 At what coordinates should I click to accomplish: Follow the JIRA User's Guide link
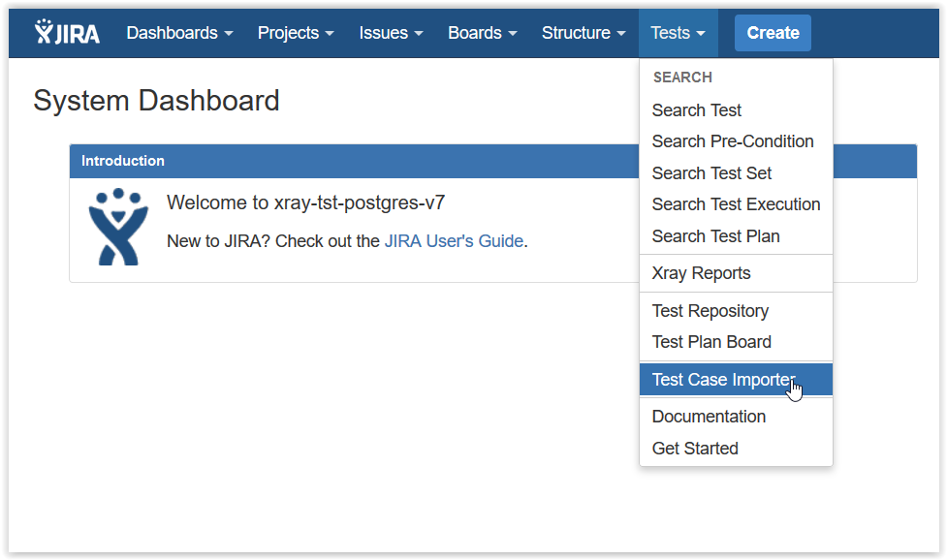point(454,241)
